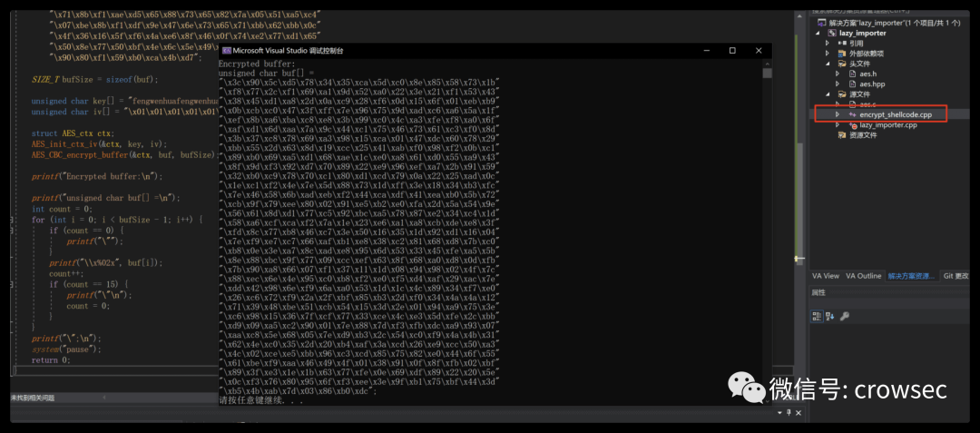Select aes.hpp in the solution tree
Viewport: 980px width, 433px height.
coord(873,84)
